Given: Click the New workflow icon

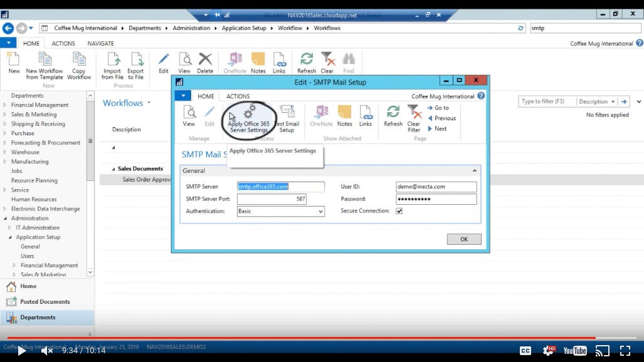Looking at the screenshot, I should (14, 63).
